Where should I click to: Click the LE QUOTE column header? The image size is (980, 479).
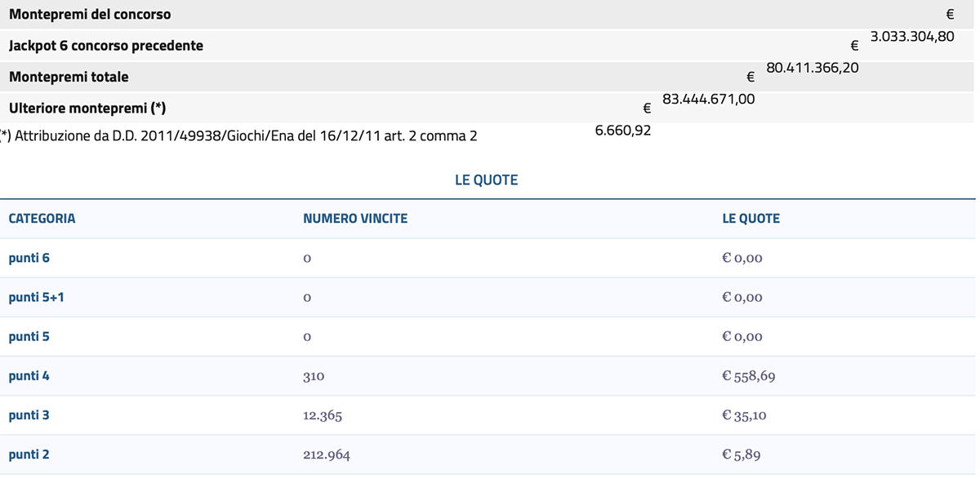pyautogui.click(x=751, y=219)
